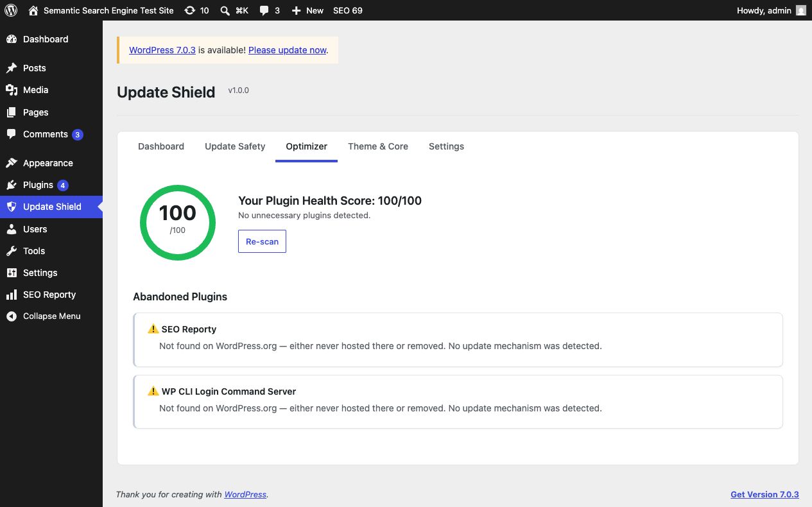The image size is (812, 507).
Task: Click the warning icon beside SEO Reporty
Action: click(153, 329)
